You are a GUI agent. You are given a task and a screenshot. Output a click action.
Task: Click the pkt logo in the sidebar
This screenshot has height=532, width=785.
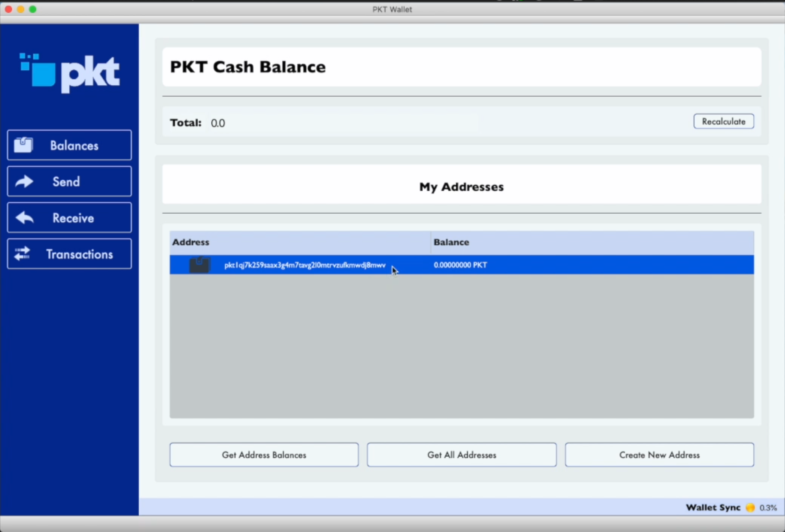point(69,72)
